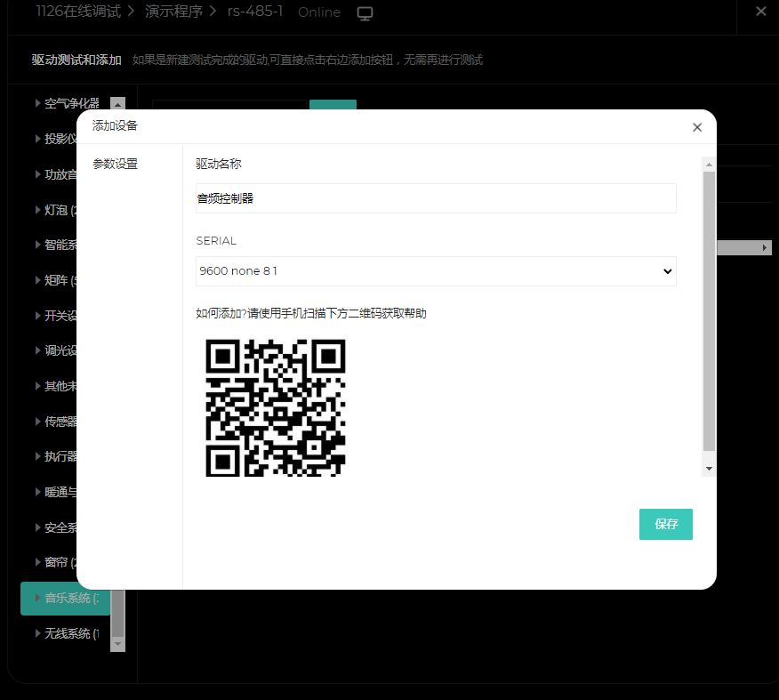Click the help QR code image
779x700 pixels.
pos(276,408)
